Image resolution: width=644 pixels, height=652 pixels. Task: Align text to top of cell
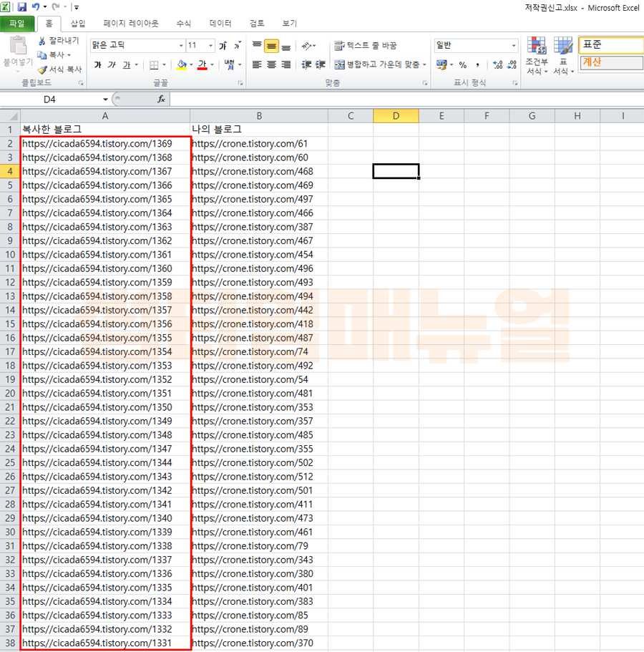click(257, 45)
